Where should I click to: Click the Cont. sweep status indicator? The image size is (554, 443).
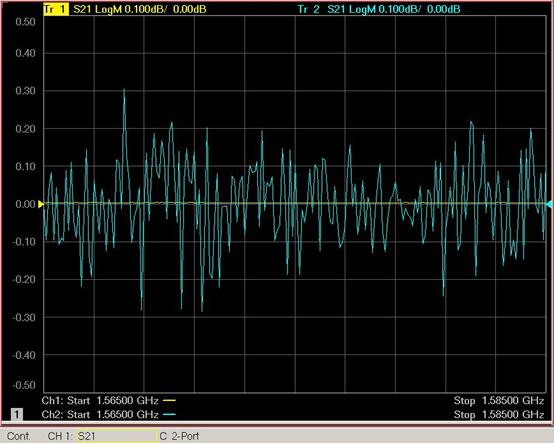point(18,436)
